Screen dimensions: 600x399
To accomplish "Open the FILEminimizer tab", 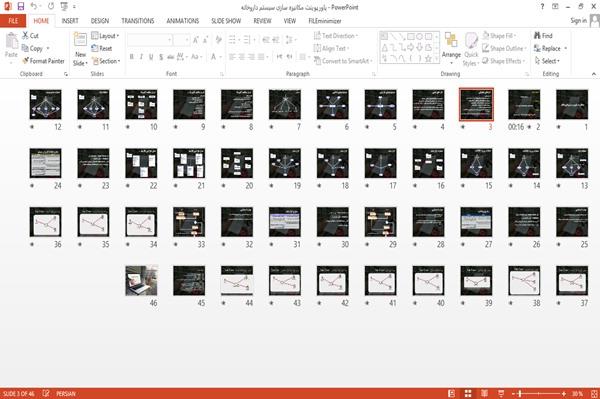I will [325, 21].
